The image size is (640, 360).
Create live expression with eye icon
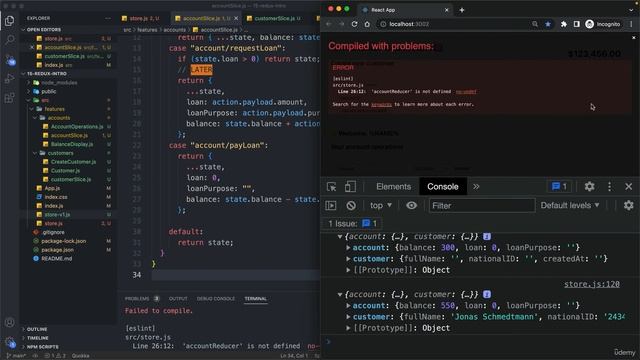[x=411, y=205]
